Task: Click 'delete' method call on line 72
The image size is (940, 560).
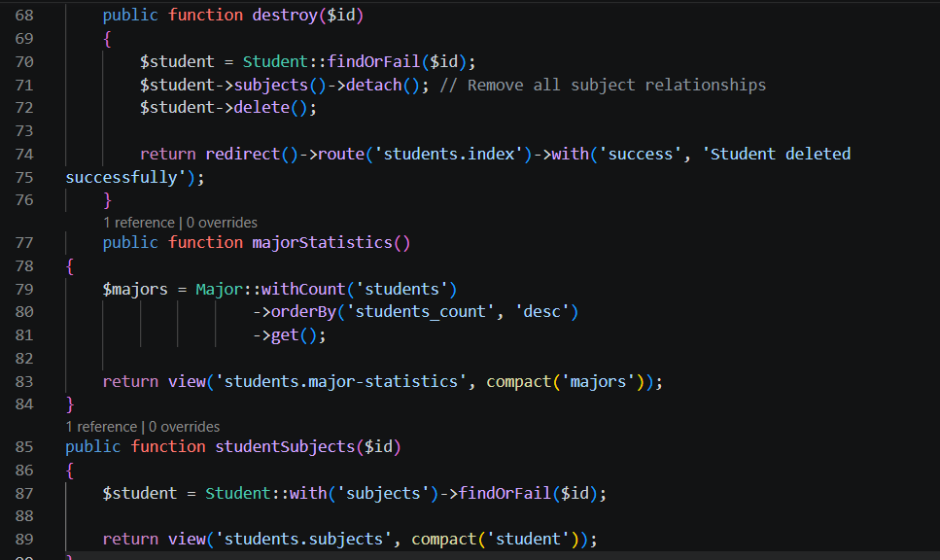Action: (261, 108)
